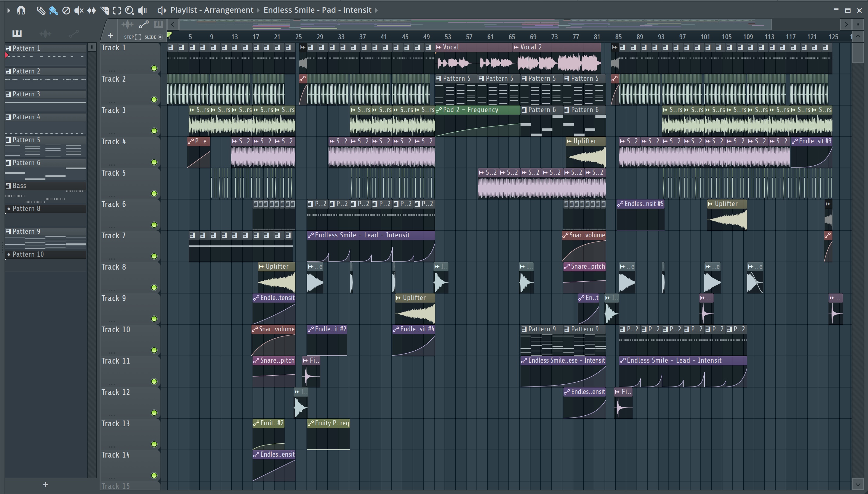Click the Track 12 header label
This screenshot has height=494, width=868.
tap(115, 392)
